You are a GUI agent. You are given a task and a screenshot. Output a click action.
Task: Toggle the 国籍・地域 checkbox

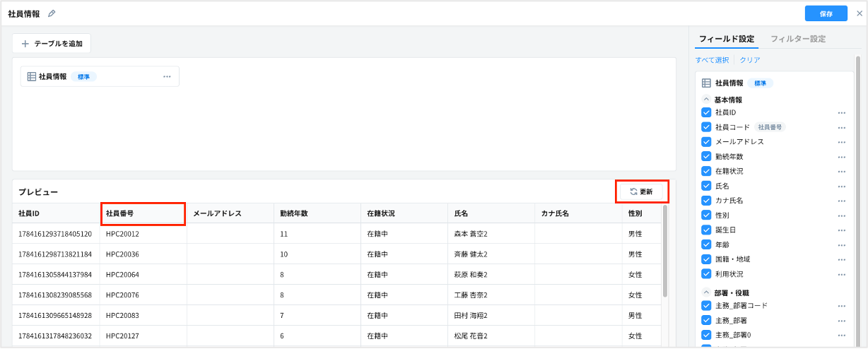tap(706, 259)
